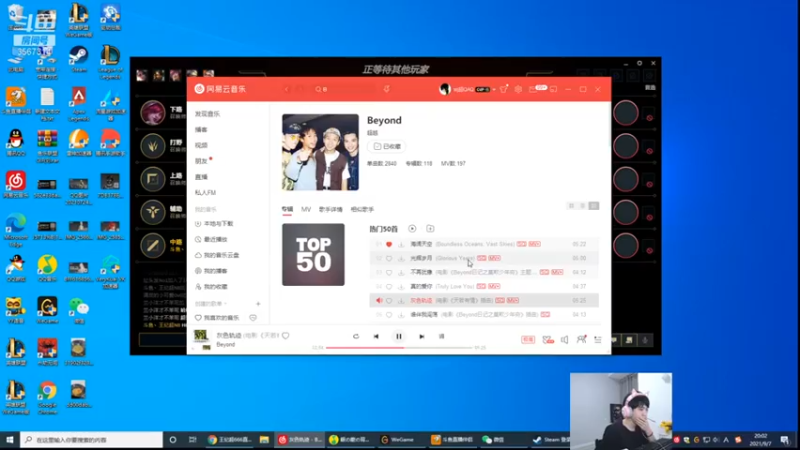Switch album list to cover-detail view
The height and width of the screenshot is (450, 800).
coord(594,206)
